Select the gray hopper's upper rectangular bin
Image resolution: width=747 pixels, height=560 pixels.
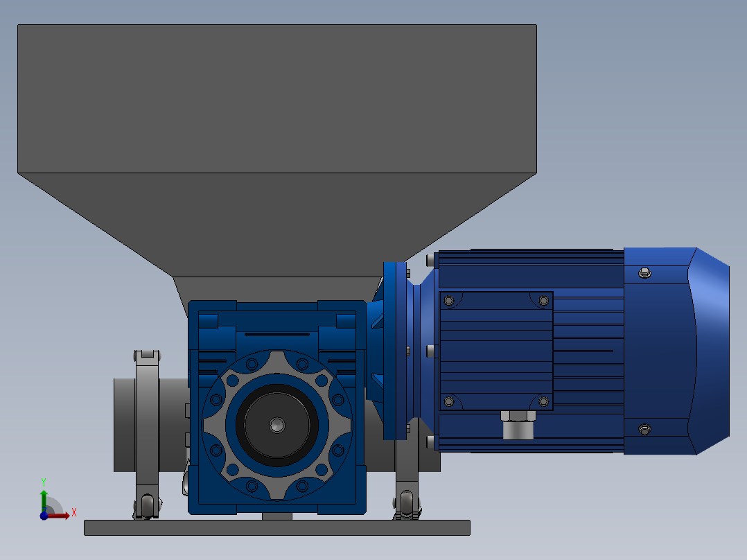(x=277, y=98)
